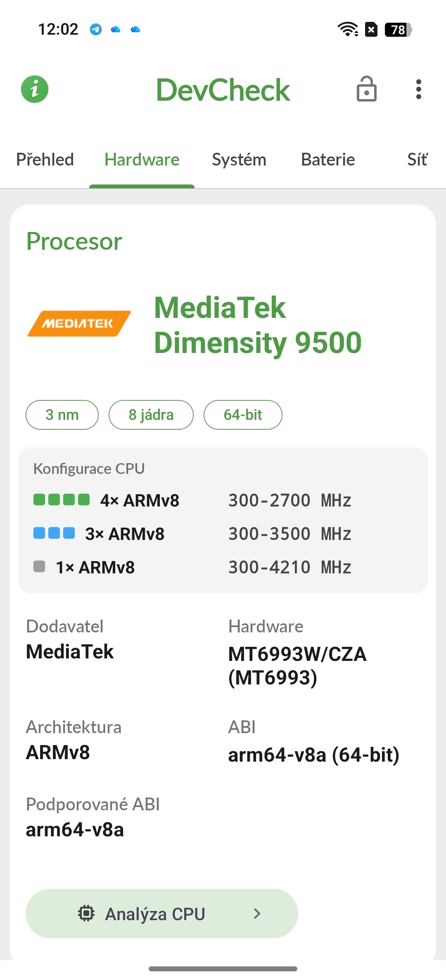Viewport: 446px width, 980px height.
Task: Tap the battery level indicator
Action: tap(398, 30)
